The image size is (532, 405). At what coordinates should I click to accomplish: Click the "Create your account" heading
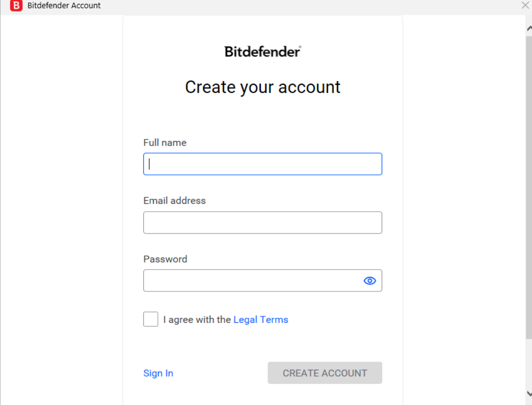pyautogui.click(x=263, y=87)
